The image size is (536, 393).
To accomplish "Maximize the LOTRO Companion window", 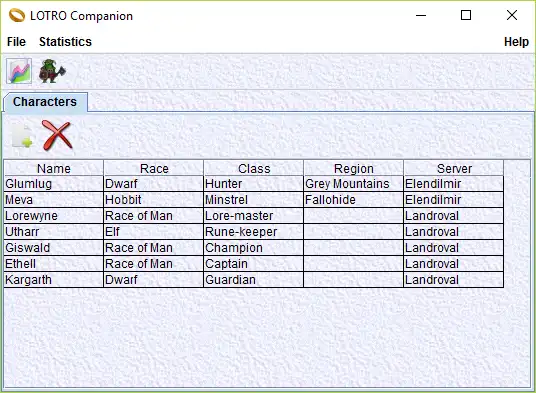I will pyautogui.click(x=466, y=15).
